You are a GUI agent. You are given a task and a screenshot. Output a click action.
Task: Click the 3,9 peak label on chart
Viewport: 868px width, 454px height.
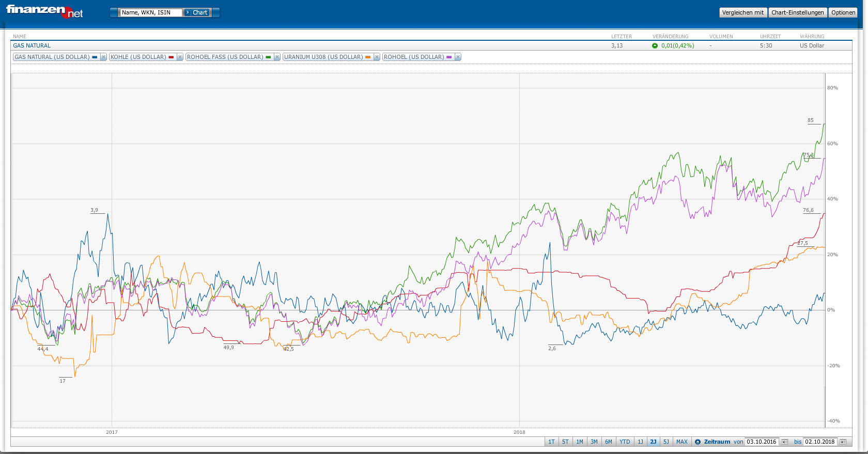pos(94,210)
